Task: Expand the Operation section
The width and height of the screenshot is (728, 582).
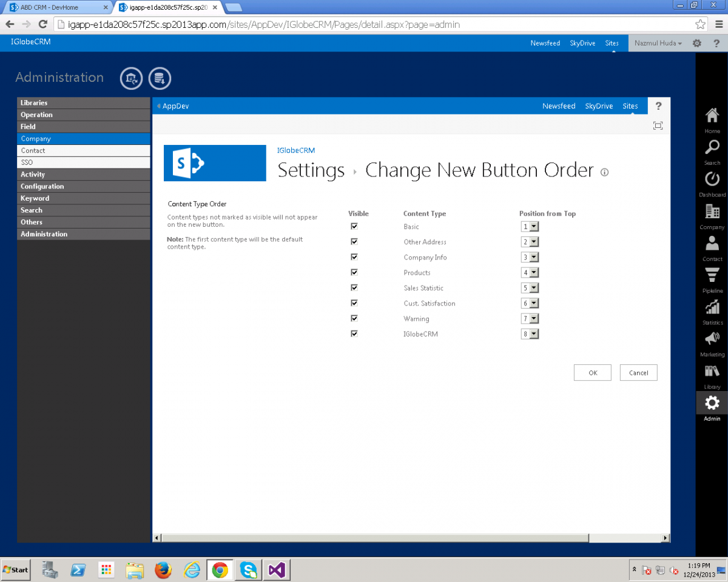Action: (x=84, y=115)
